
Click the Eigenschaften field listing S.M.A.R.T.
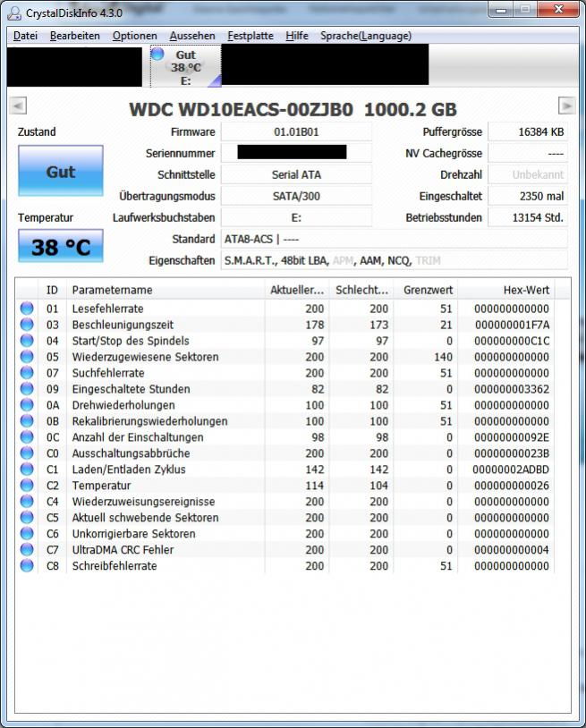point(395,260)
